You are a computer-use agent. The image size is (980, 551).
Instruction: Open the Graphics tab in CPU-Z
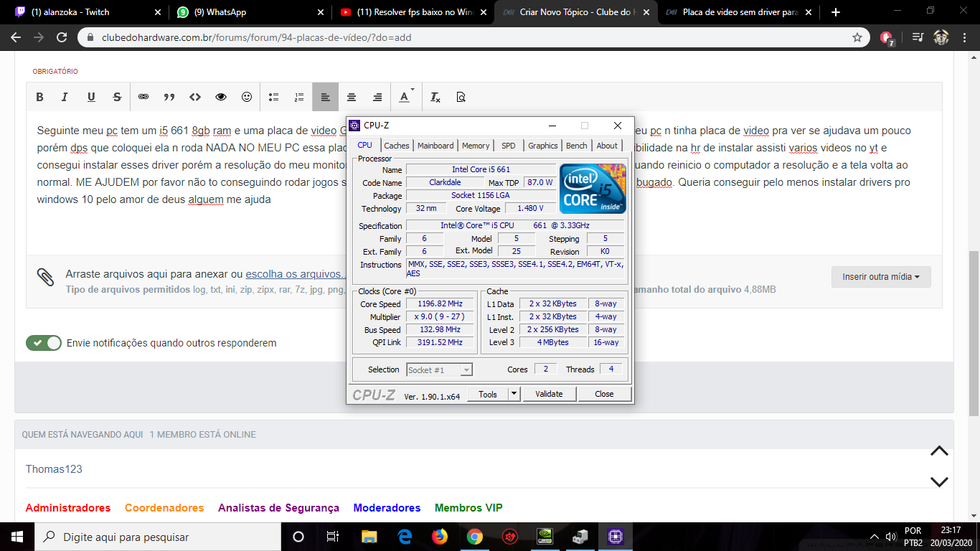tap(543, 146)
